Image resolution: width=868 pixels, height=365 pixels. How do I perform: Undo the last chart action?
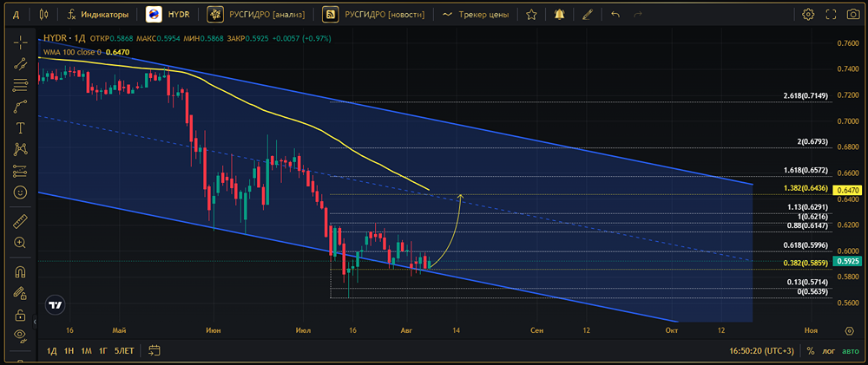pyautogui.click(x=615, y=15)
